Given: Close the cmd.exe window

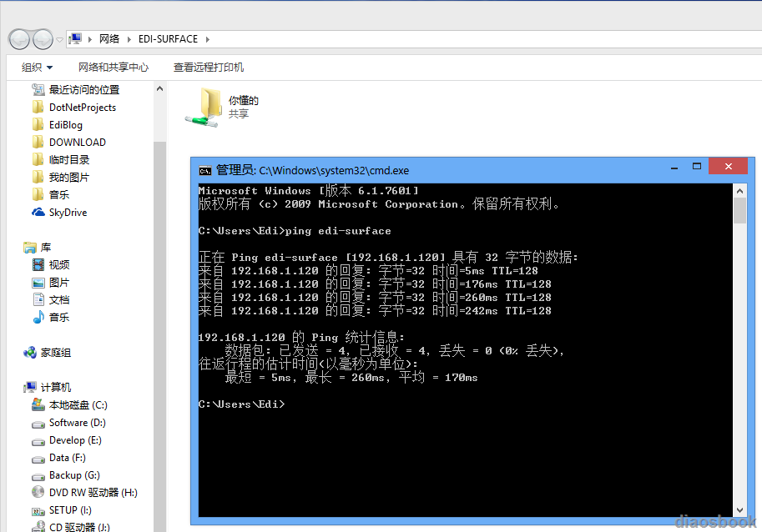Looking at the screenshot, I should (728, 167).
